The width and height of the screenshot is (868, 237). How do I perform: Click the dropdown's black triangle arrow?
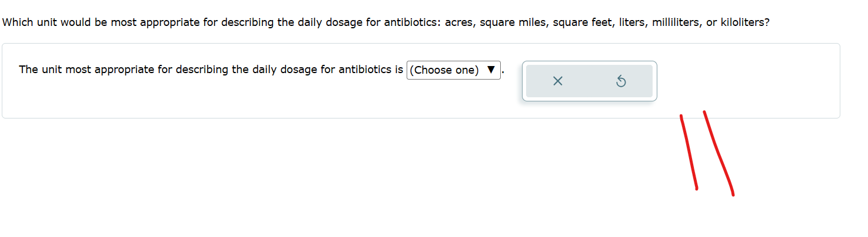pyautogui.click(x=491, y=70)
